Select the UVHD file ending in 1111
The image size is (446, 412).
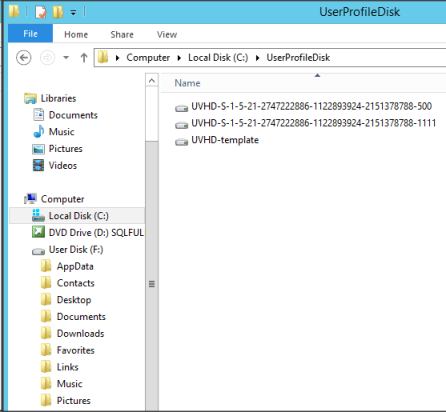305,124
